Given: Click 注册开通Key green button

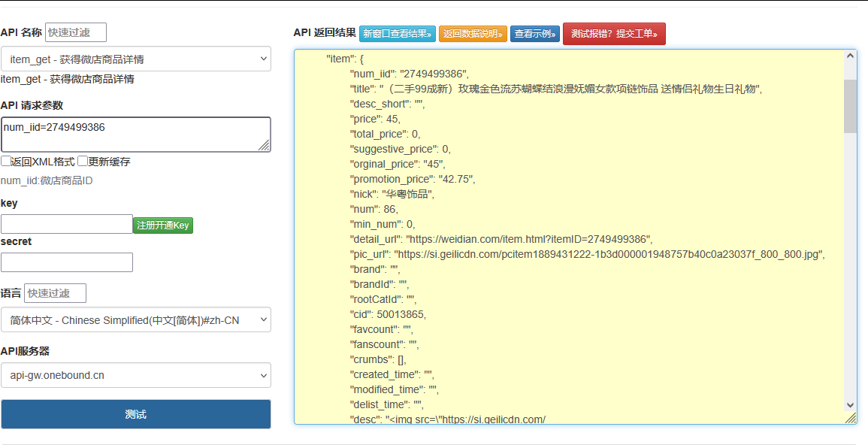Looking at the screenshot, I should pyautogui.click(x=163, y=225).
